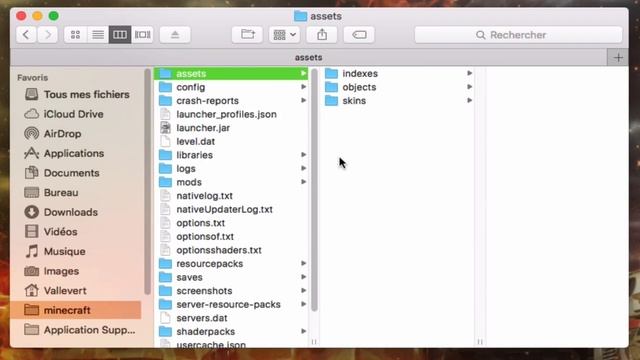Expand skins via its disclosure arrow
Image resolution: width=640 pixels, height=360 pixels.
point(469,100)
